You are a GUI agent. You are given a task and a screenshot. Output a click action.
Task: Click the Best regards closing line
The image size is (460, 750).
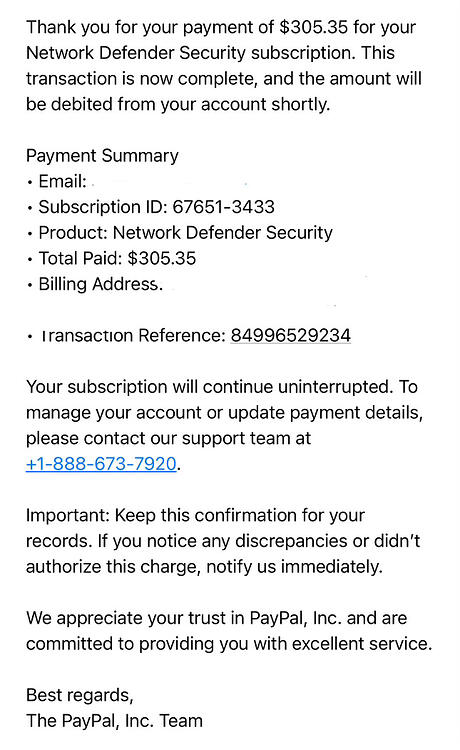(80, 695)
